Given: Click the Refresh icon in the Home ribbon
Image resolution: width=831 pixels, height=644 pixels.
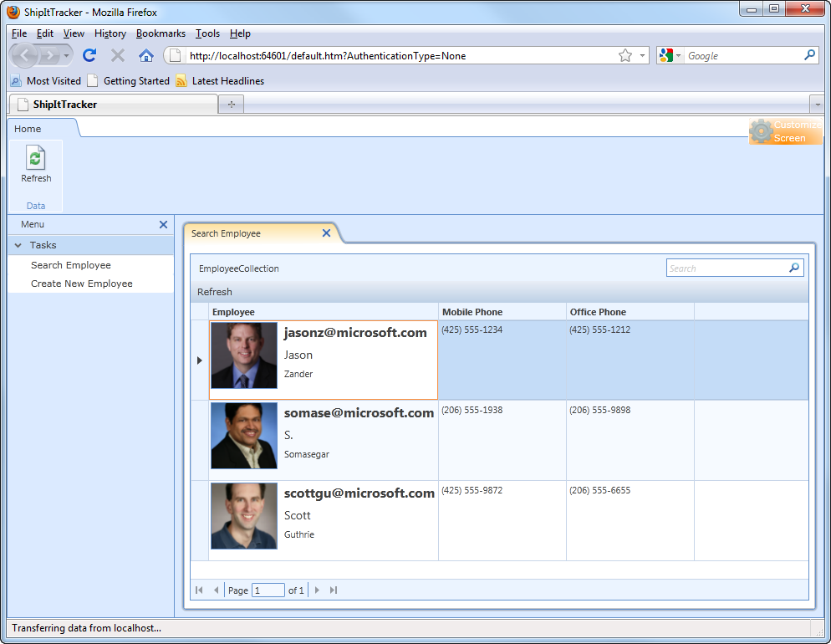Looking at the screenshot, I should coord(36,159).
